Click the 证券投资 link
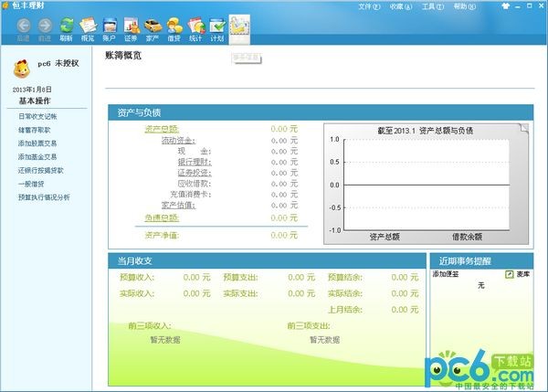The height and width of the screenshot is (392, 548). pyautogui.click(x=195, y=173)
